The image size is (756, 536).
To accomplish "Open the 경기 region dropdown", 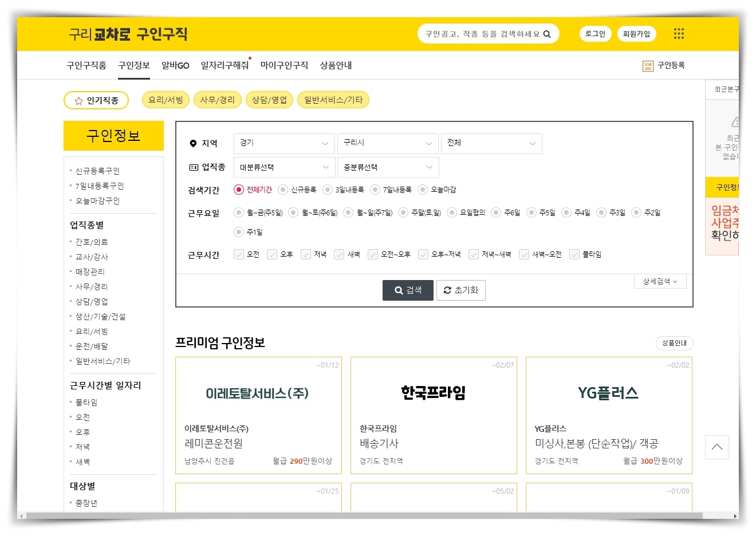I will click(284, 144).
